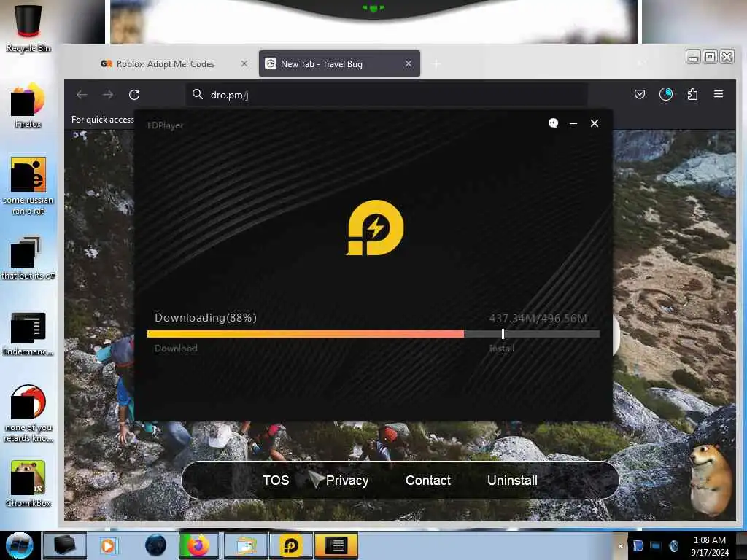Close the Roblox: Adopt Me! Codes tab
Image resolution: width=747 pixels, height=560 pixels.
pos(244,63)
